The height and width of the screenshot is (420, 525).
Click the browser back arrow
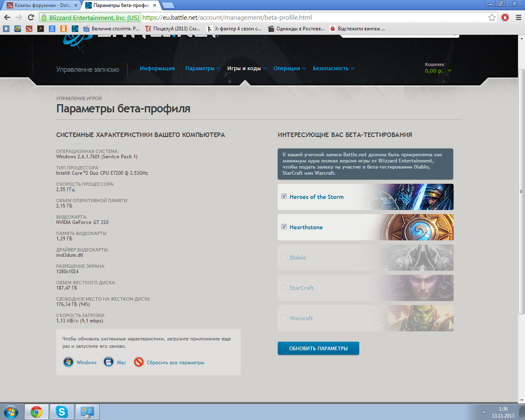[7, 17]
